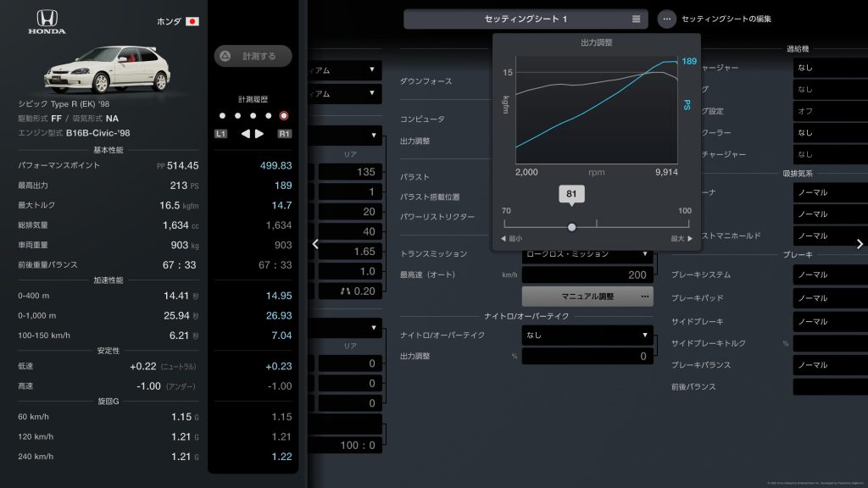Click the right chevron to page settings forward
Screen dimensions: 868x488
[860, 244]
